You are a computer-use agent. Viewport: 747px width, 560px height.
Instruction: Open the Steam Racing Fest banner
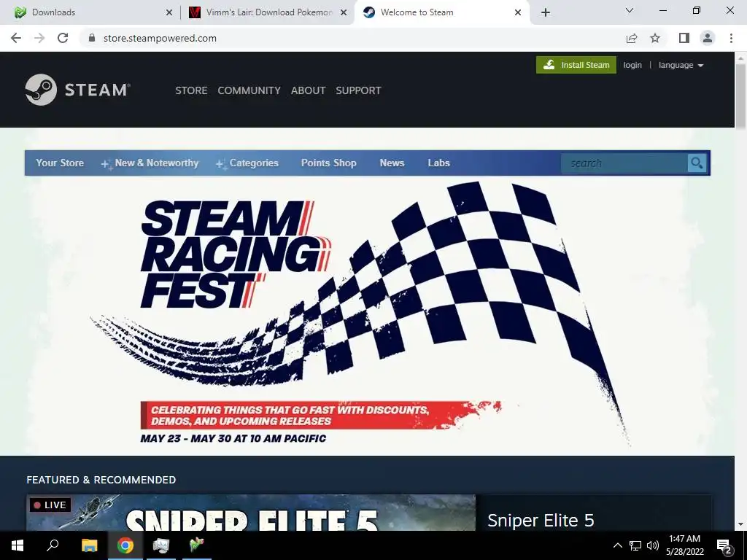point(367,315)
